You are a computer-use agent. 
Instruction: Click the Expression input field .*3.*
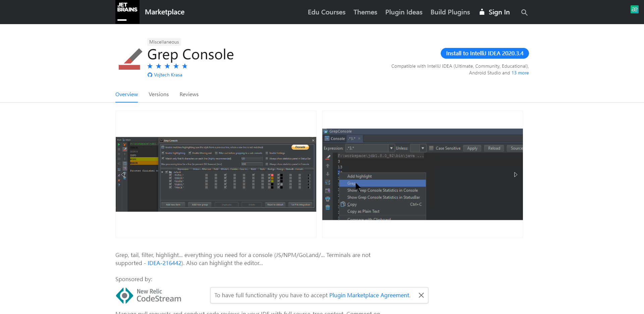click(367, 148)
